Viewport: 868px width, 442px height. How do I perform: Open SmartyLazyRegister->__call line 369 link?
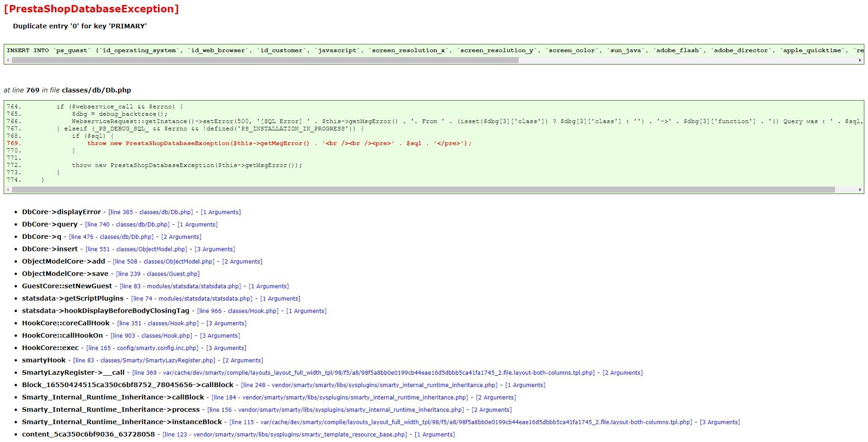click(x=363, y=373)
